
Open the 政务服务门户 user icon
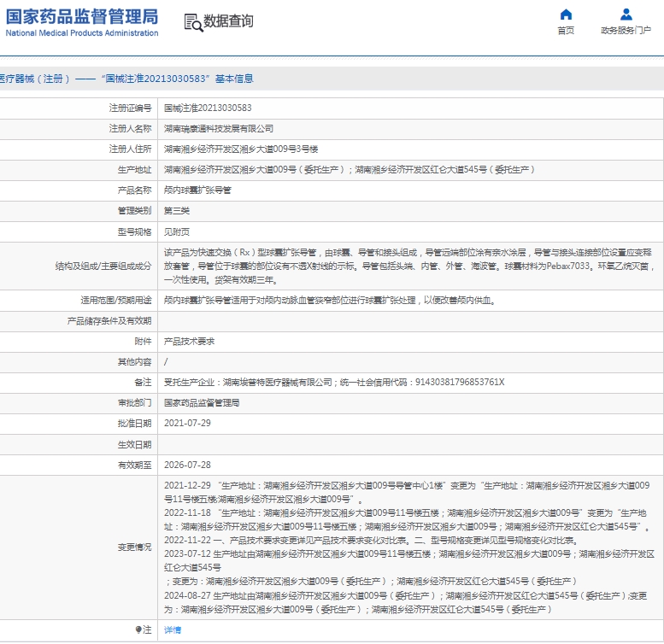click(626, 15)
